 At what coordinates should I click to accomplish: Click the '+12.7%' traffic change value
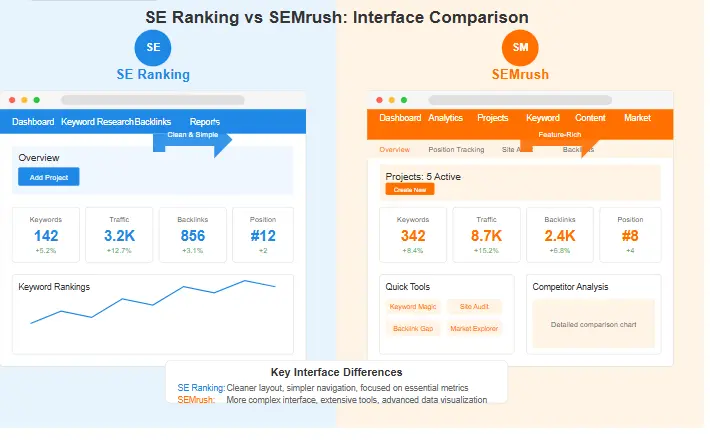[119, 250]
